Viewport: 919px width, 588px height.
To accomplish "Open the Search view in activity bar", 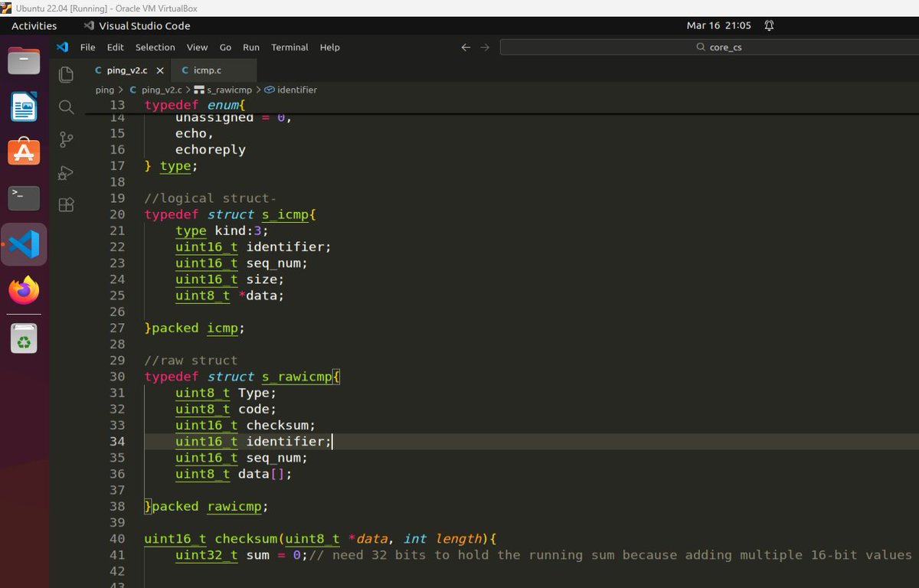I will pos(67,106).
